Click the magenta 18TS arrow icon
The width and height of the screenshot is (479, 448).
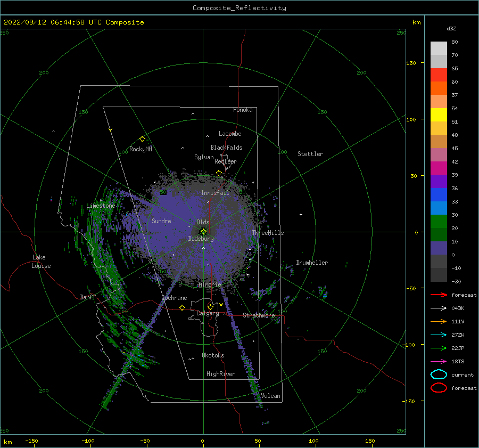[x=439, y=361]
